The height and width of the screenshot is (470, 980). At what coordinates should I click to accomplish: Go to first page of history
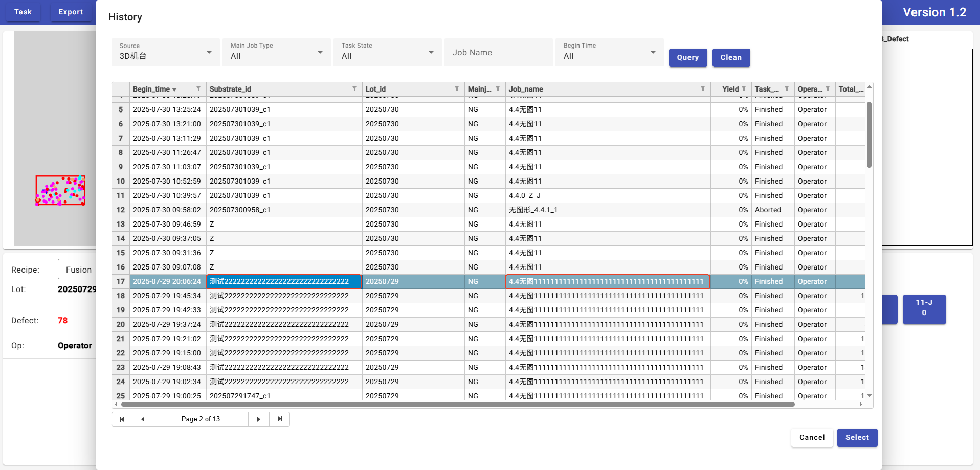[122, 419]
